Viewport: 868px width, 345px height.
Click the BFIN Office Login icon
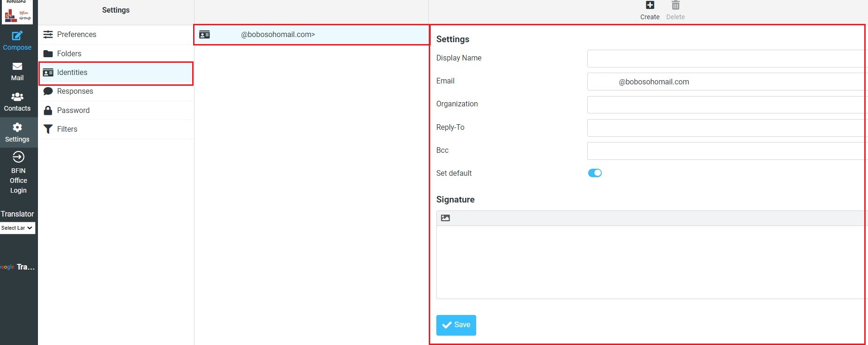[x=18, y=157]
